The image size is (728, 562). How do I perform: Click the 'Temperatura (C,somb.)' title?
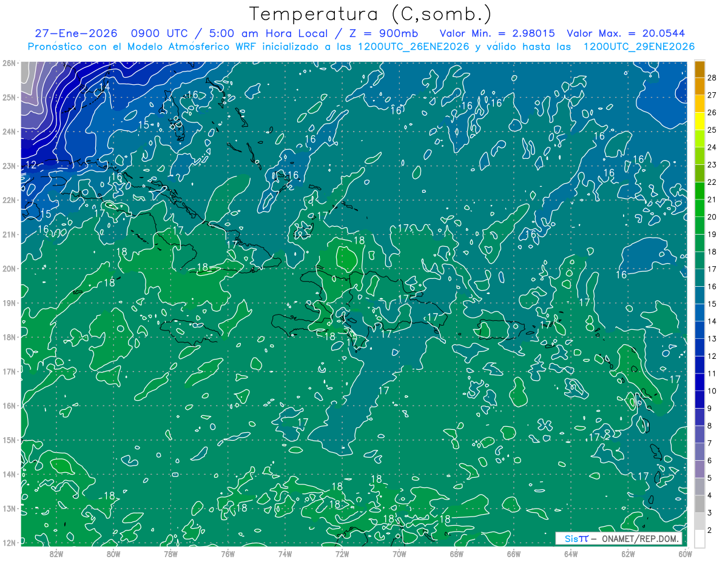point(371,14)
